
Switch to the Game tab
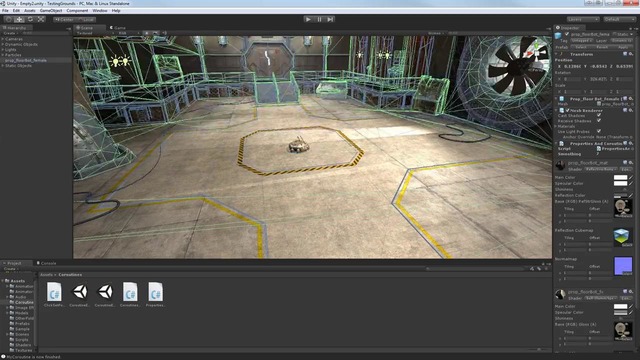(x=118, y=28)
